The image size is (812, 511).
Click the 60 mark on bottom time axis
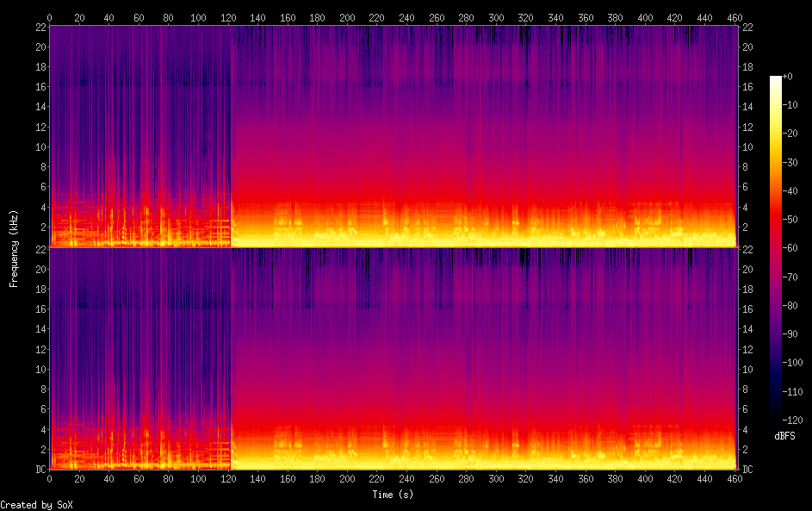coord(139,480)
